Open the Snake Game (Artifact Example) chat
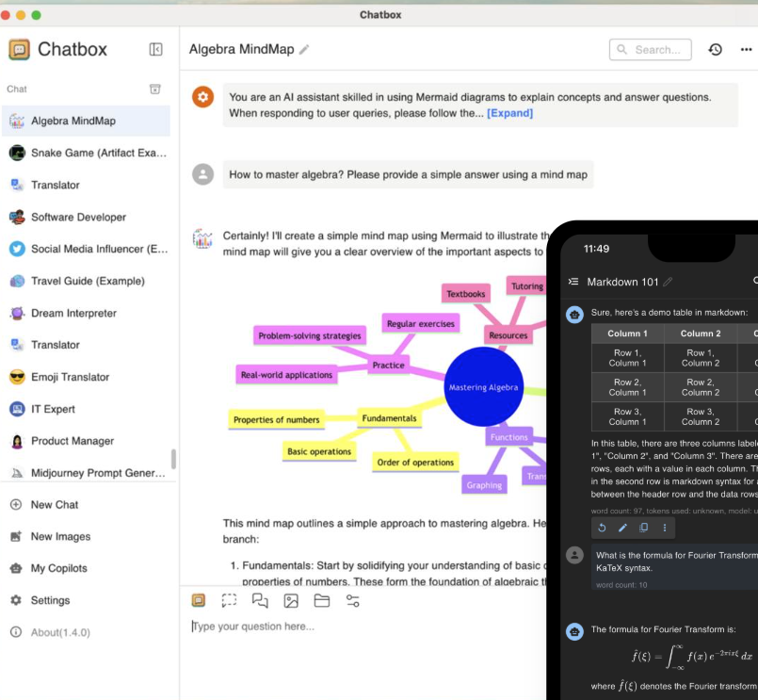 click(86, 153)
